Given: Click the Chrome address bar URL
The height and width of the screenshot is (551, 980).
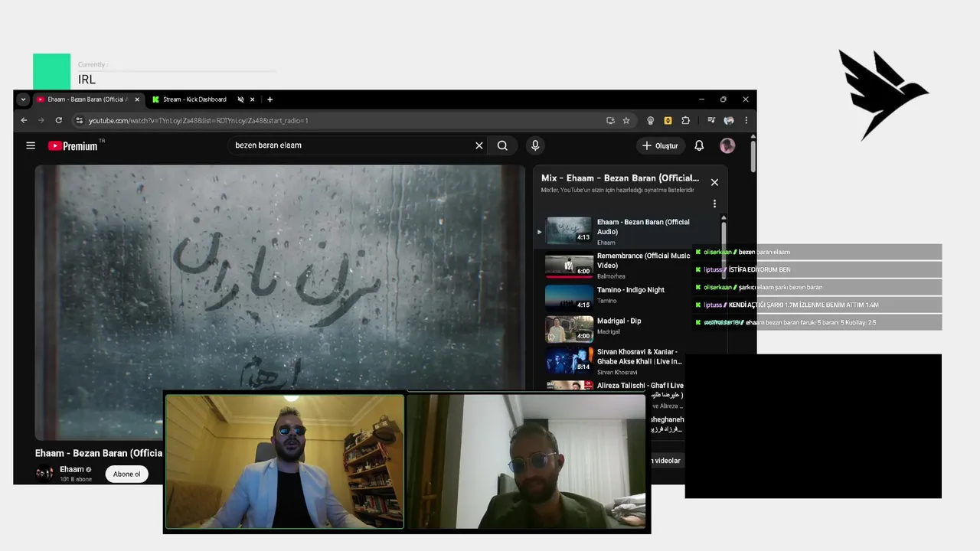Looking at the screenshot, I should pos(198,120).
